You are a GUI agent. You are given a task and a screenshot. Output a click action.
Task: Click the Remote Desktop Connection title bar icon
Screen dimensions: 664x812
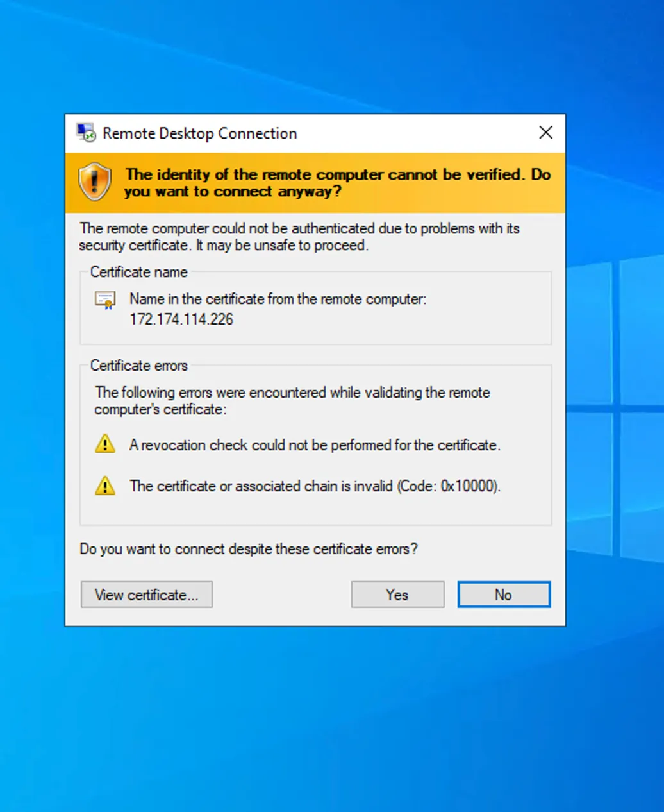pos(86,133)
